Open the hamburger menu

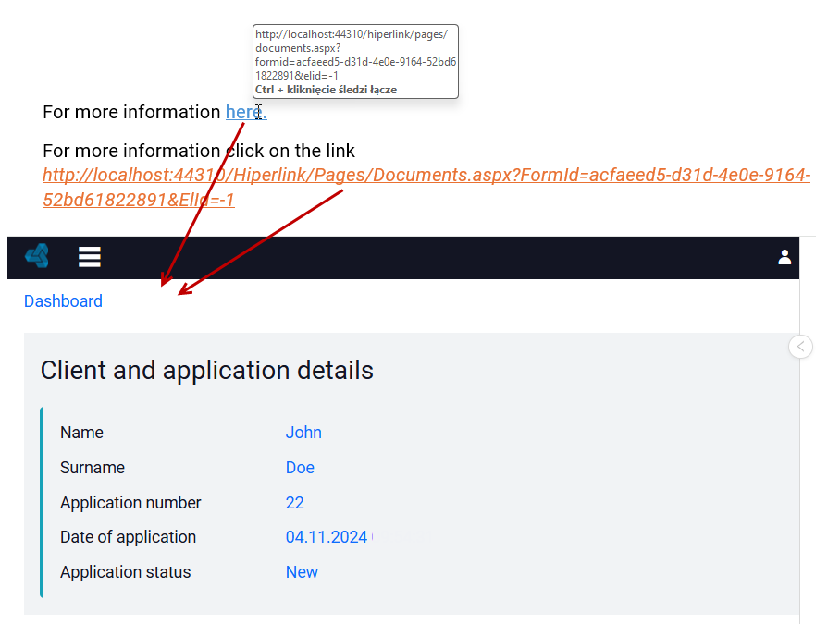(x=90, y=257)
